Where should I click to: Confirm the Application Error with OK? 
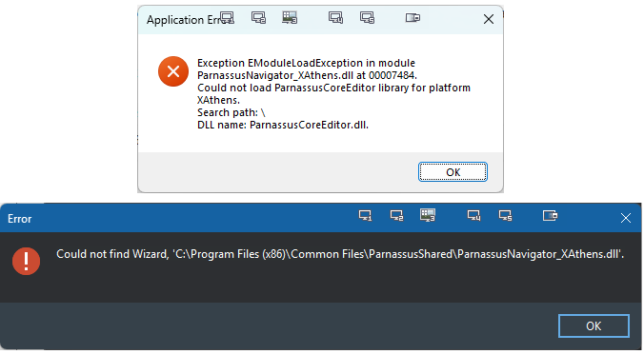pos(453,172)
